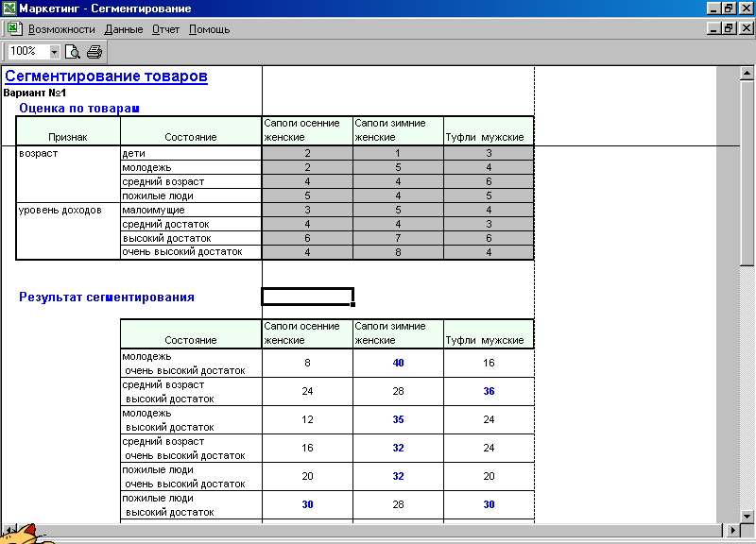
Task: Click the vertical scrollbar down arrow
Action: [x=747, y=516]
